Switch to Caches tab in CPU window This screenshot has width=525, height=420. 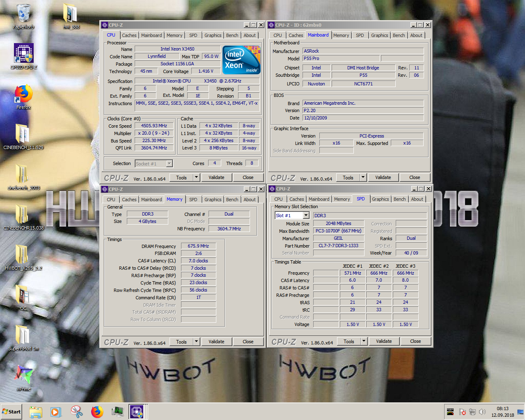click(129, 35)
